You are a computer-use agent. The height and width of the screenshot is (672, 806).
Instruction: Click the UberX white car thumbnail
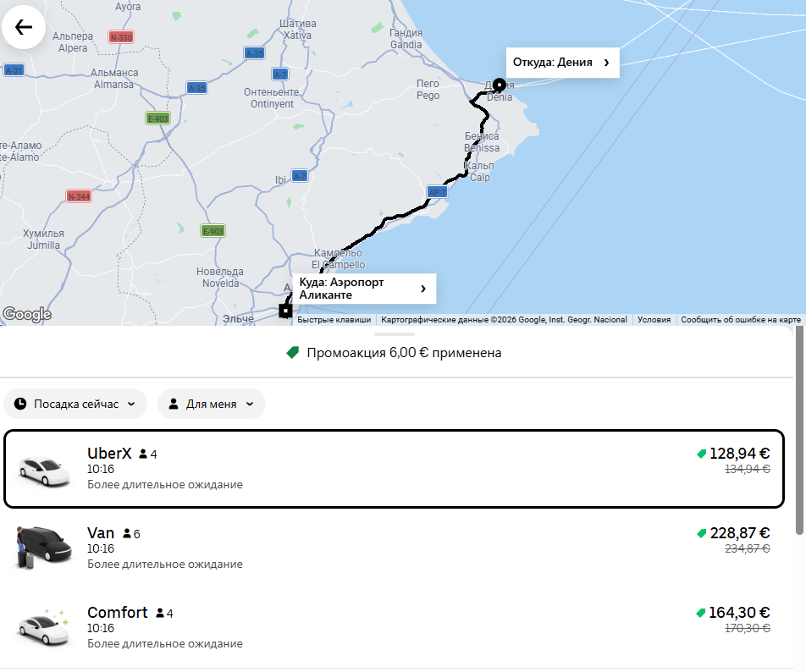(44, 470)
